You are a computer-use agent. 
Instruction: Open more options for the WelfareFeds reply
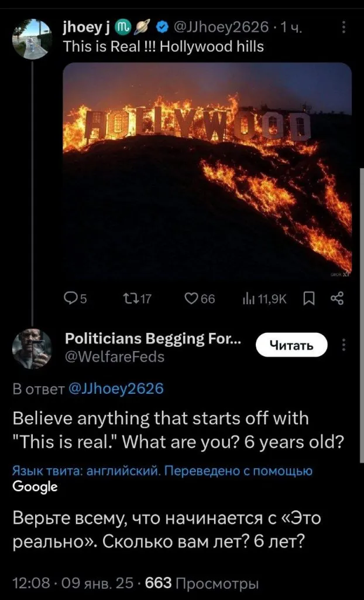pos(344,345)
